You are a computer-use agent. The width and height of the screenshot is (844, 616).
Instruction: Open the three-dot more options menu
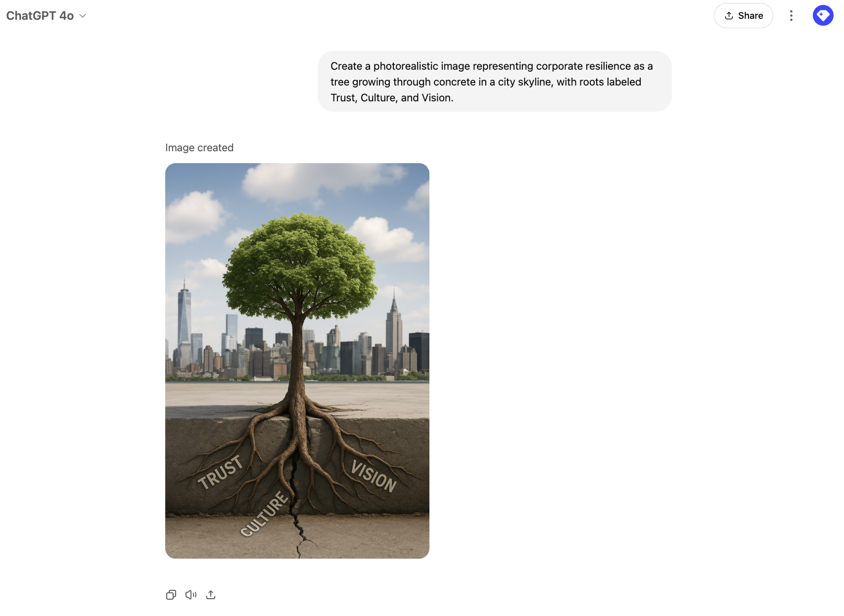(791, 16)
